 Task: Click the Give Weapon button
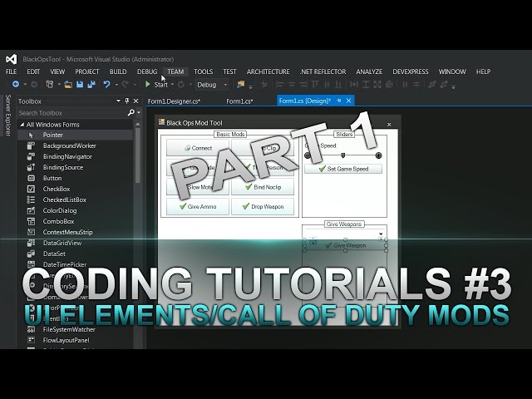[x=346, y=245]
